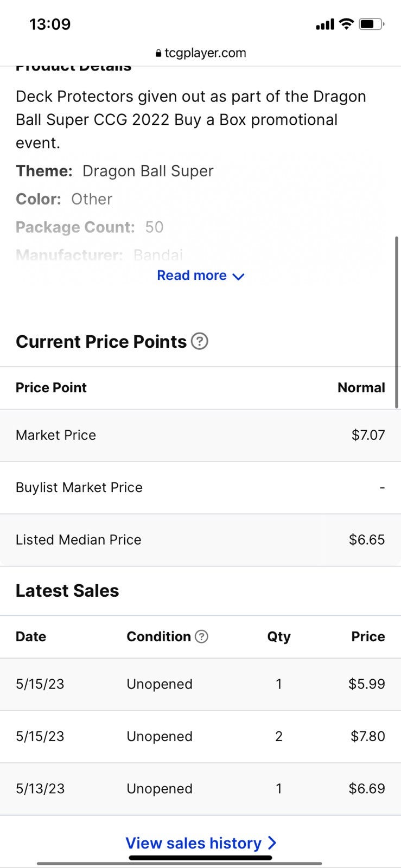Image resolution: width=401 pixels, height=868 pixels.
Task: Open the View sales history link
Action: [x=194, y=843]
